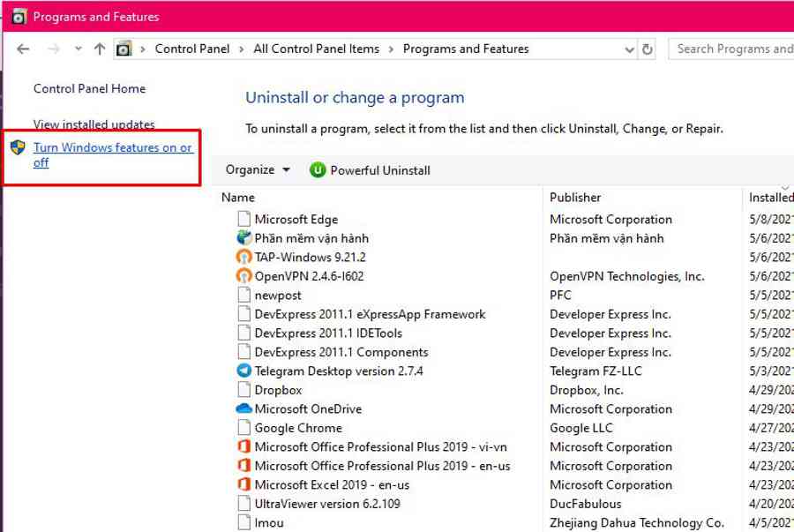This screenshot has height=532, width=794.
Task: Click the address bar Control Panel icon
Action: (124, 49)
